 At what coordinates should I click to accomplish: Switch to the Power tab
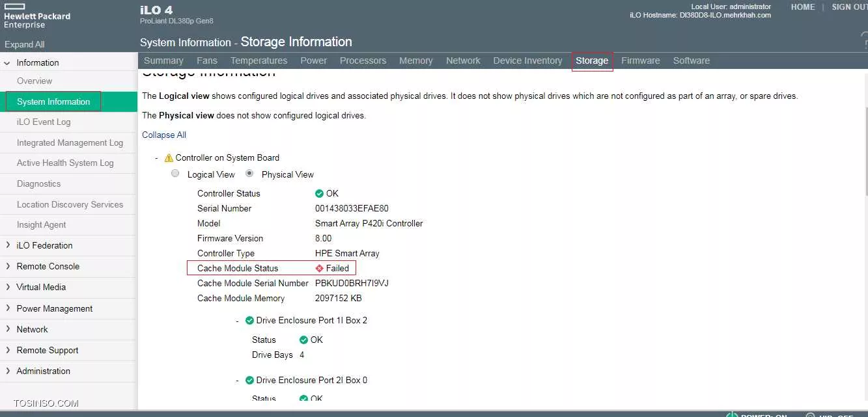click(x=314, y=61)
